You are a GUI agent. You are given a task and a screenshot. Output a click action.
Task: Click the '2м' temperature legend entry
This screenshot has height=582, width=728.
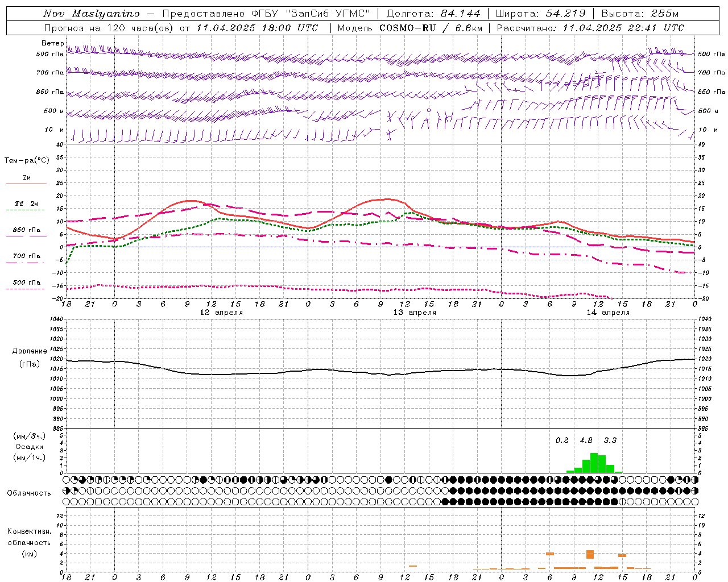tap(27, 178)
